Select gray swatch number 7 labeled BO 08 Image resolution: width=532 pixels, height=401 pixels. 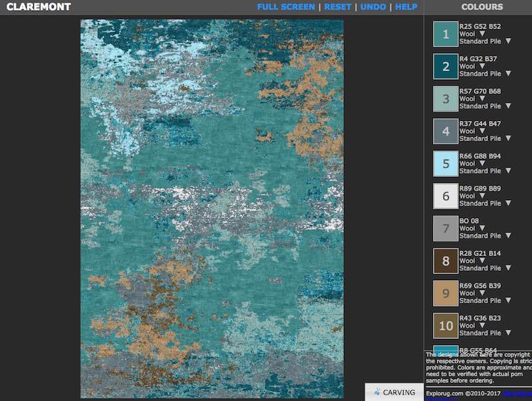446,228
